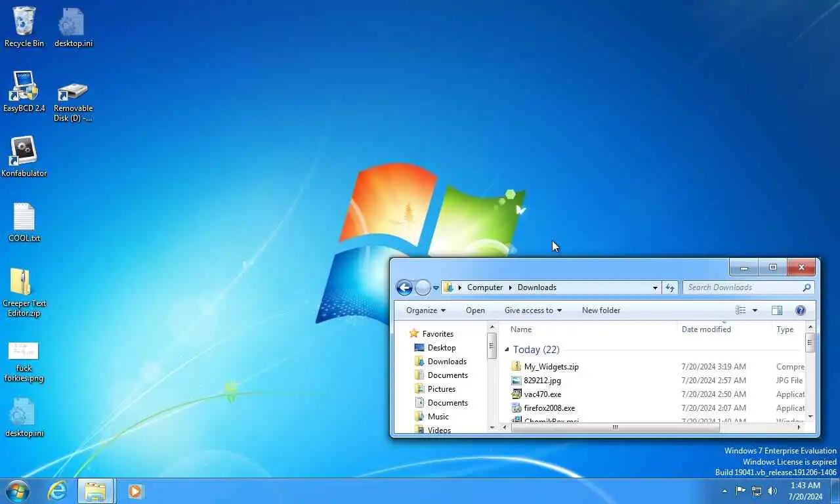This screenshot has width=840, height=504.
Task: Open Windows Media Player from the taskbar
Action: (x=136, y=491)
